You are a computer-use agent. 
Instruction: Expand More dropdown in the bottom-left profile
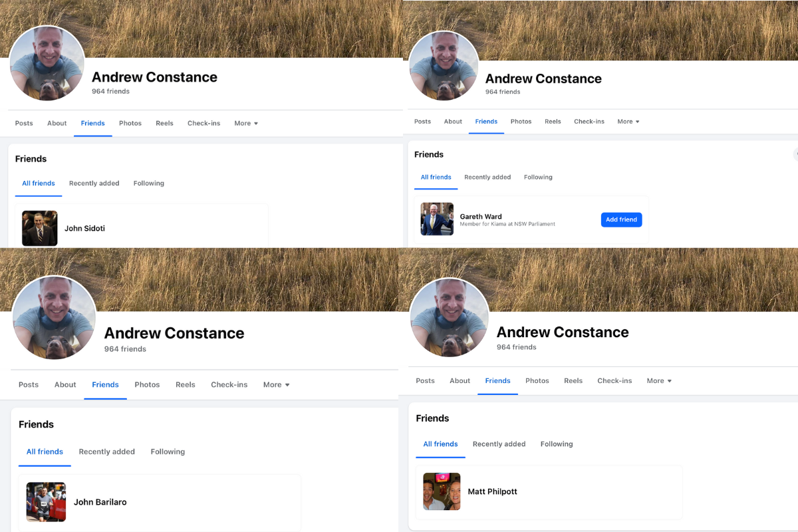276,384
